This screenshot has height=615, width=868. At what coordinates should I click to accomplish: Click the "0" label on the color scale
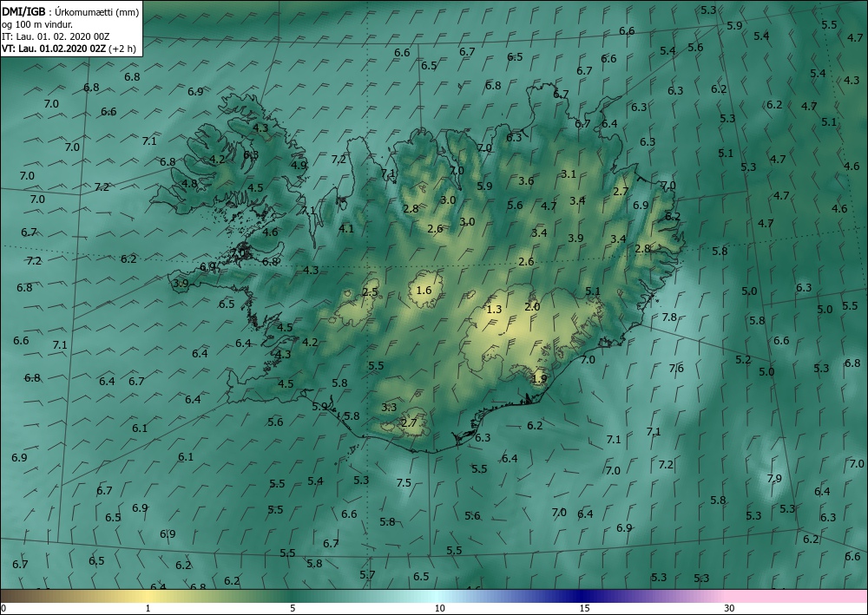click(3, 608)
